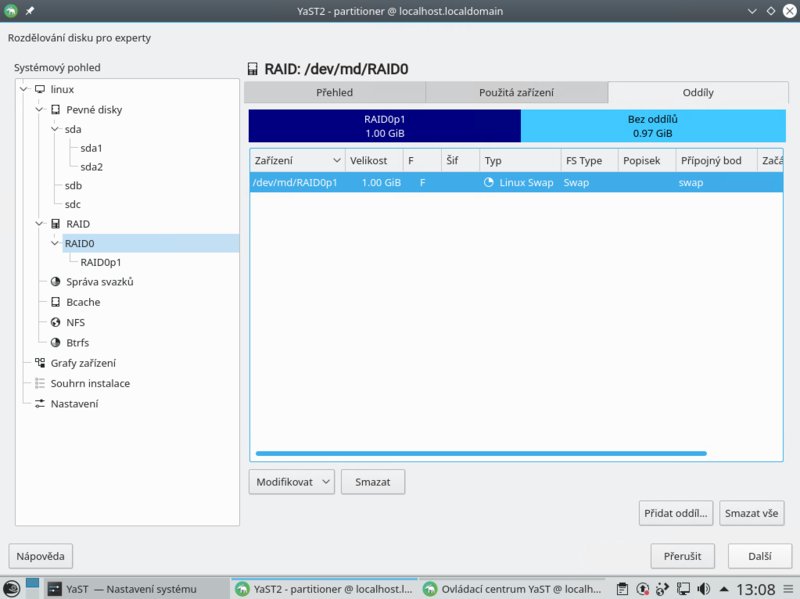Open the application launcher in taskbar

[11, 589]
